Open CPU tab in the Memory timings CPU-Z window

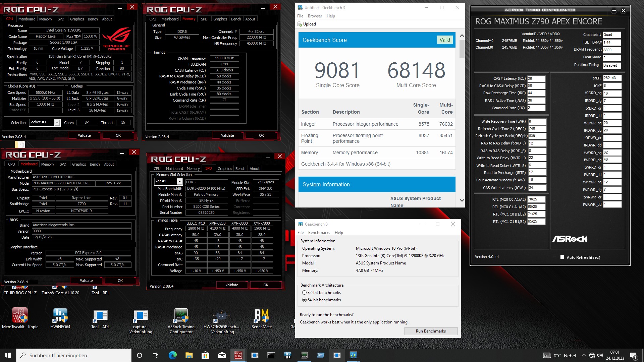coord(153,19)
